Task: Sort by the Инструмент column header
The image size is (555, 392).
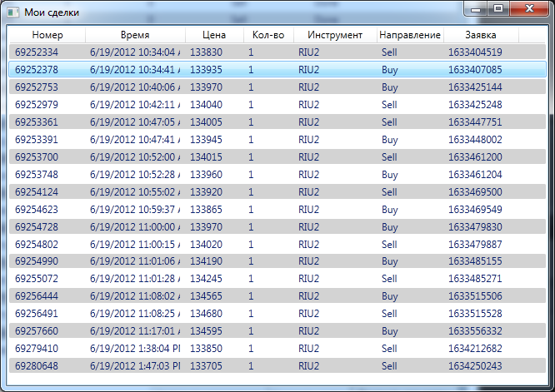Action: click(x=335, y=35)
